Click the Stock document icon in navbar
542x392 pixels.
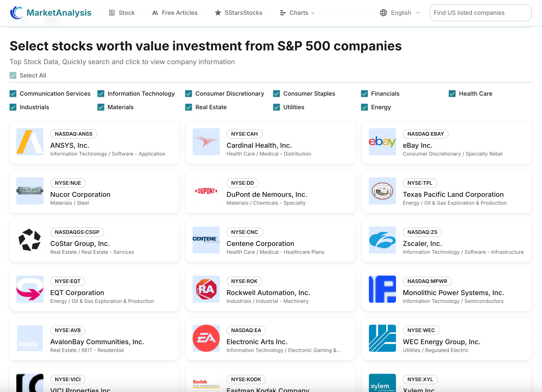coord(112,13)
